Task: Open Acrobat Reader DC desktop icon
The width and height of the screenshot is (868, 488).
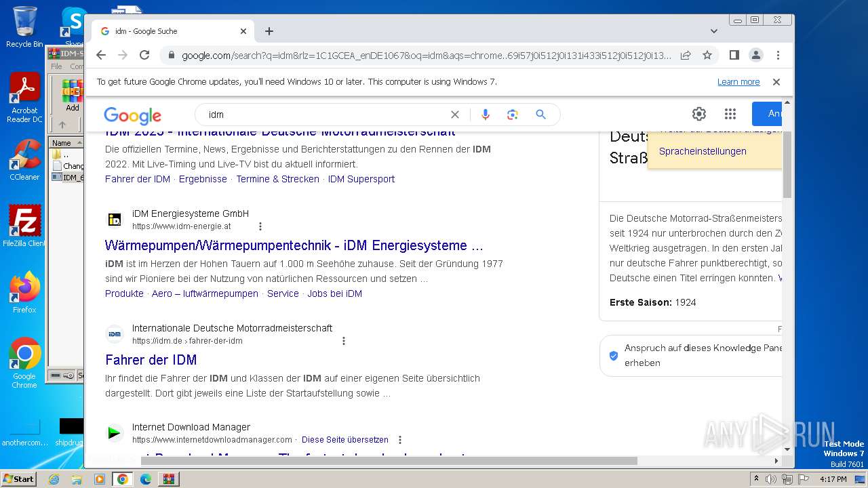Action: 24,98
